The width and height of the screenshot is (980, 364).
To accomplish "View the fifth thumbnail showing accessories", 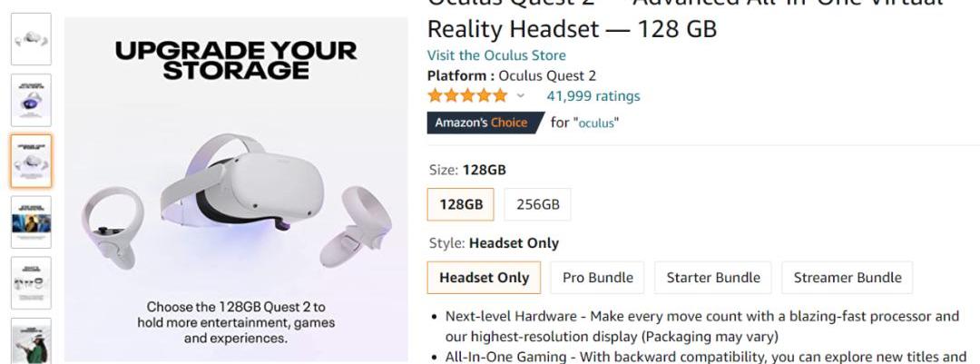I will [x=32, y=282].
